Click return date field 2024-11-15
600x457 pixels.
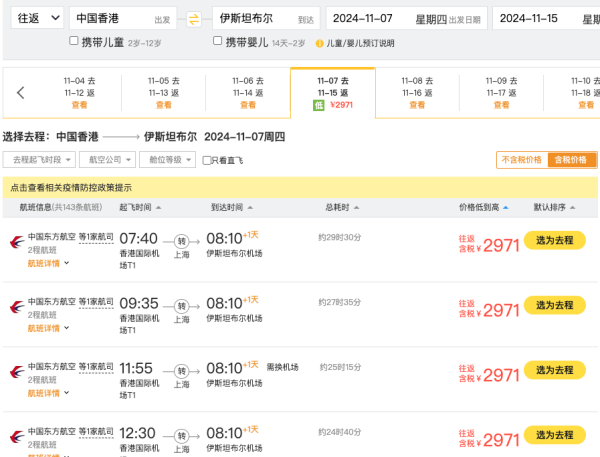pos(546,18)
